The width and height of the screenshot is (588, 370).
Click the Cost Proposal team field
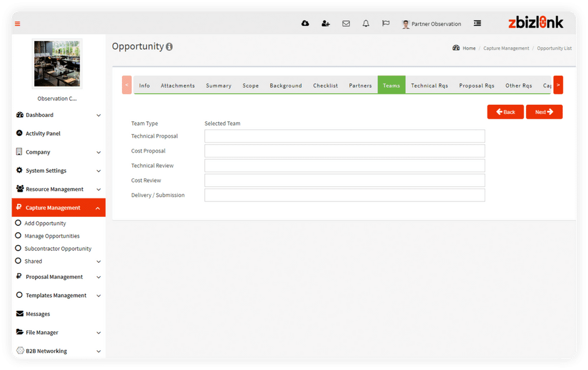coord(345,151)
